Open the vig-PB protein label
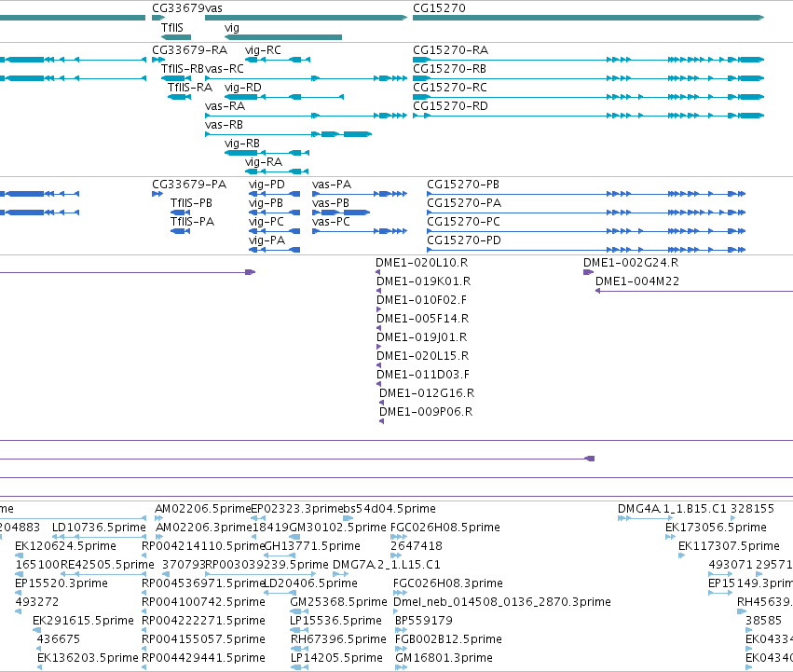Viewport: 793px width, 672px height. 266,203
